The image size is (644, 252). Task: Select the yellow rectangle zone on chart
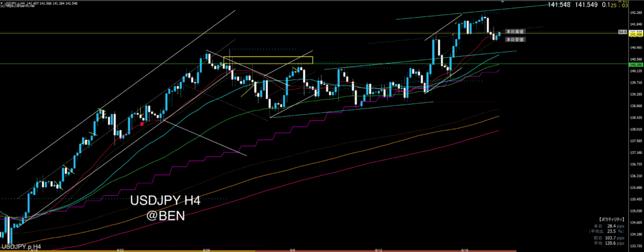268,60
